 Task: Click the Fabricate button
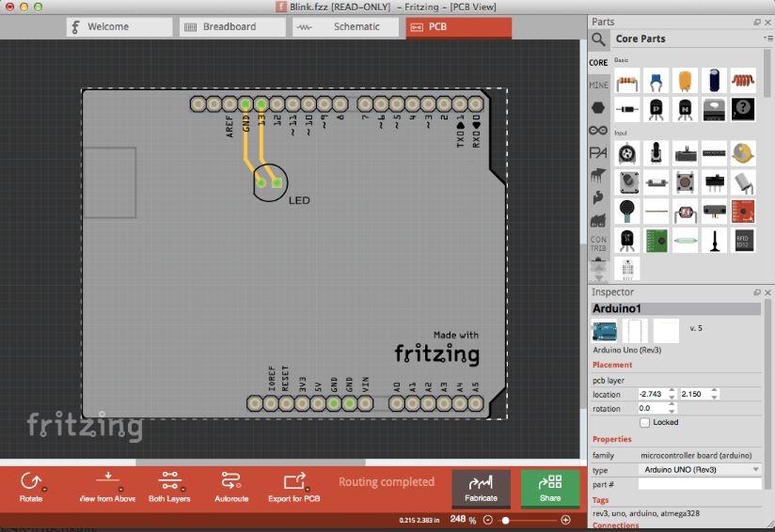481,488
